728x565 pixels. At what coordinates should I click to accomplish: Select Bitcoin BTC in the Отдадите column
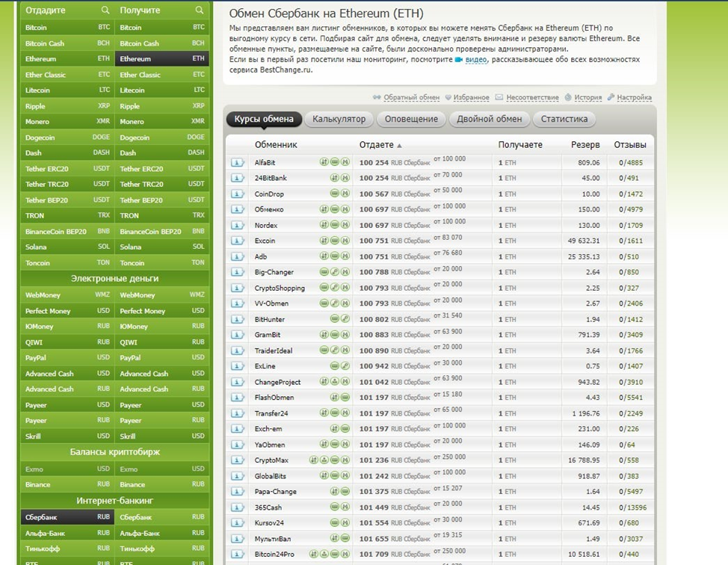click(x=67, y=28)
